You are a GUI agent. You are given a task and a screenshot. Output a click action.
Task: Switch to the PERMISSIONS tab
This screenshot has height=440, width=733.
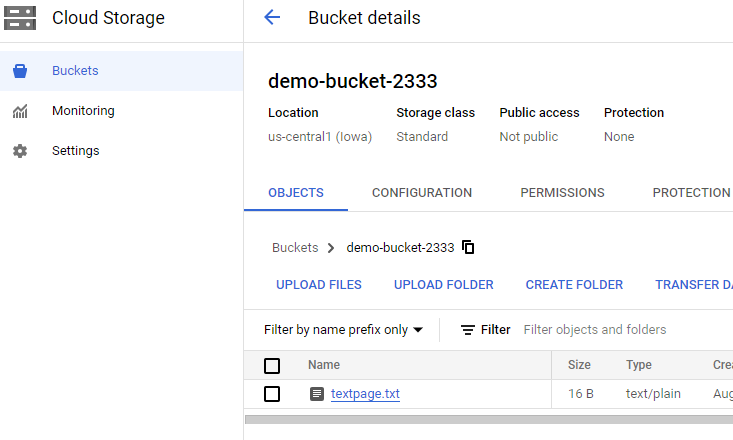pyautogui.click(x=562, y=193)
